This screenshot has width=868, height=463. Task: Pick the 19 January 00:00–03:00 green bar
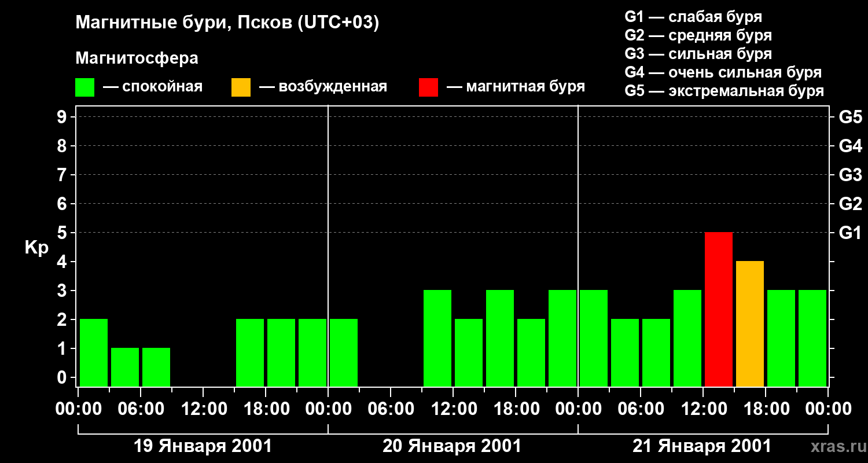[x=94, y=353]
